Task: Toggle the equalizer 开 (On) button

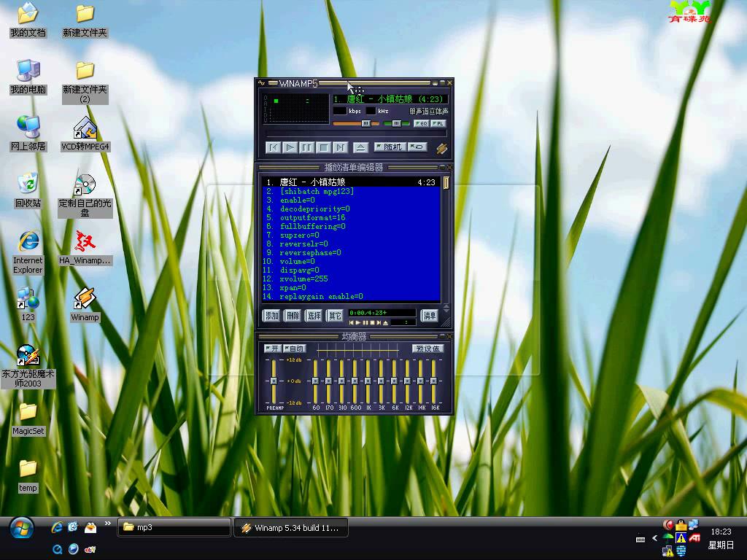Action: tap(273, 349)
